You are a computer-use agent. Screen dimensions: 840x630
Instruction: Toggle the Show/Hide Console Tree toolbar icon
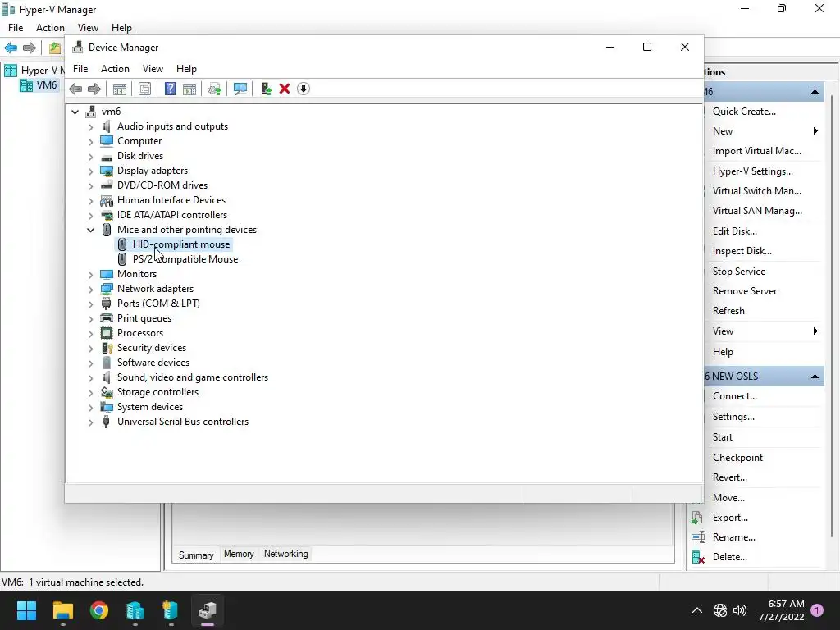coord(120,89)
